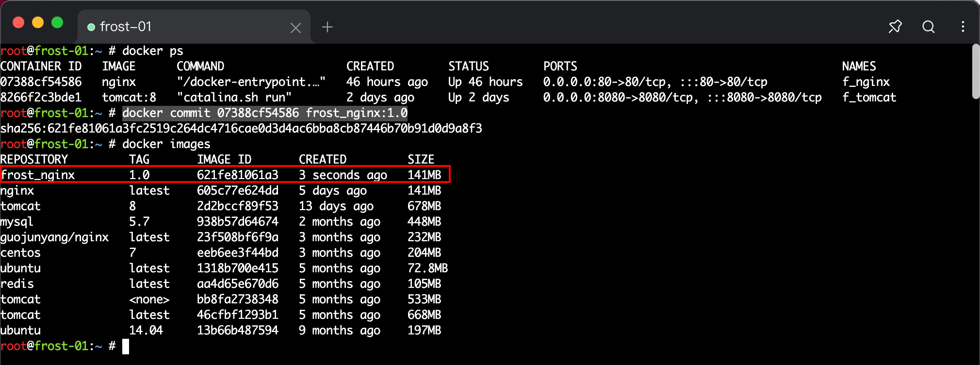Click the f_tomcat container name
Viewport: 980px width, 365px height.
[869, 98]
